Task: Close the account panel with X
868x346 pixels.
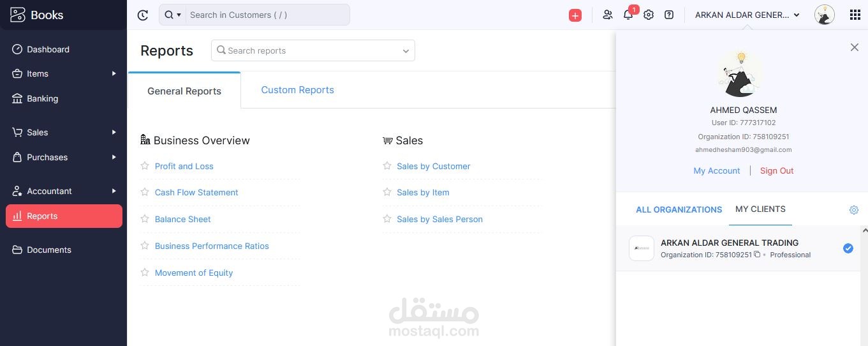Action: coord(855,47)
